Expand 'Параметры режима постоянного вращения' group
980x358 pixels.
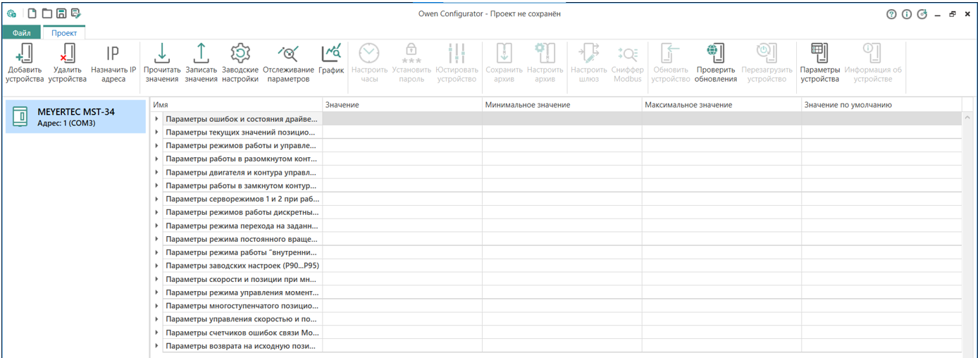click(x=156, y=239)
